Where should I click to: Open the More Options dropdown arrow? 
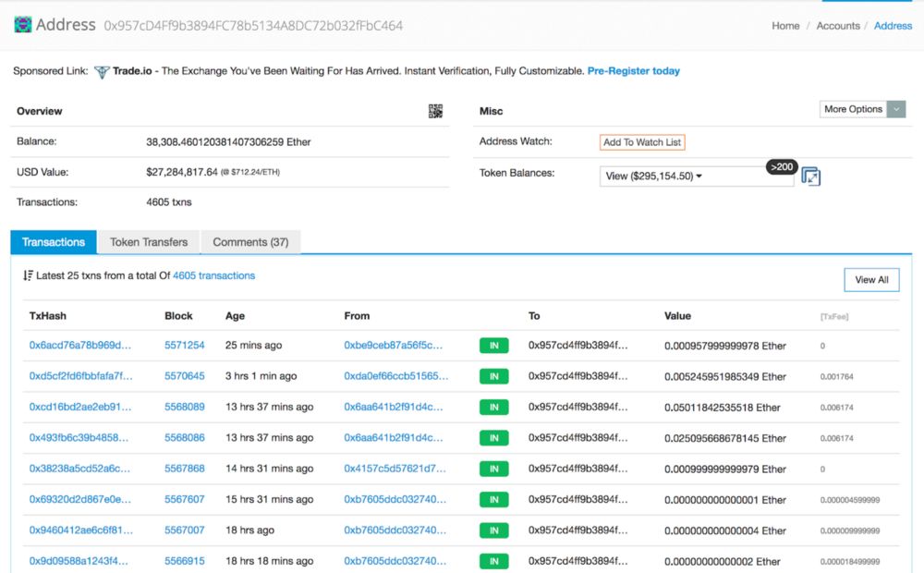coord(896,109)
